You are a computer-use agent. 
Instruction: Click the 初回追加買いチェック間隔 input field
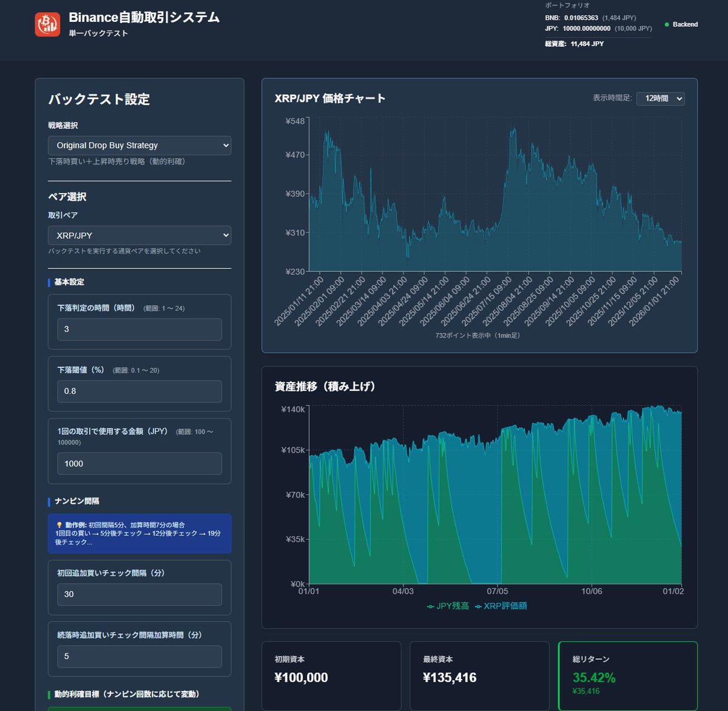[x=140, y=594]
